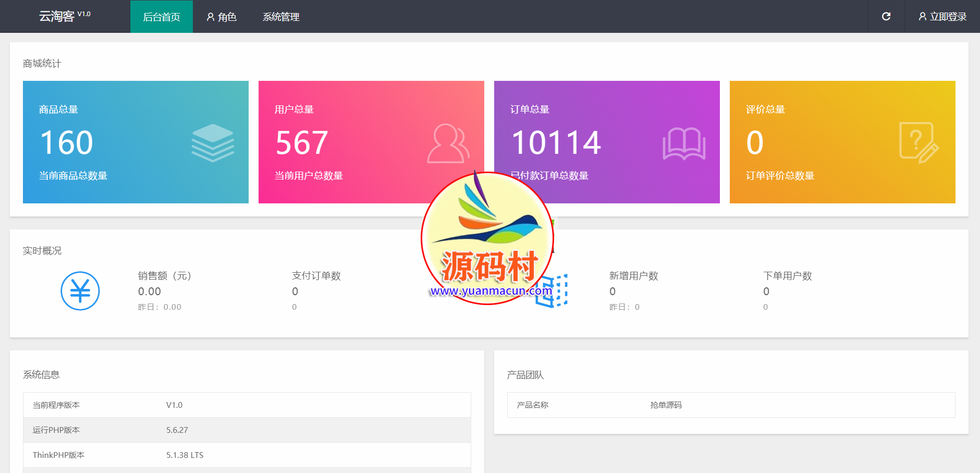Click the blue yen circle icon

click(80, 291)
